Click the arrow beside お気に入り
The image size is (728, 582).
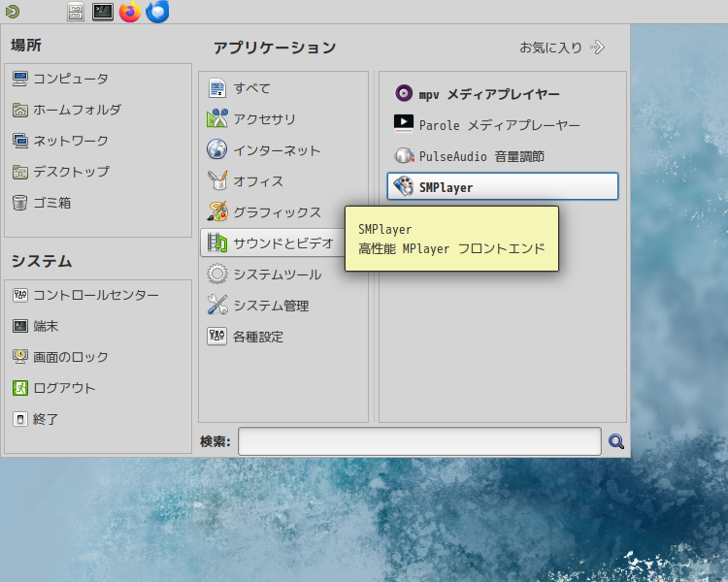pos(598,48)
